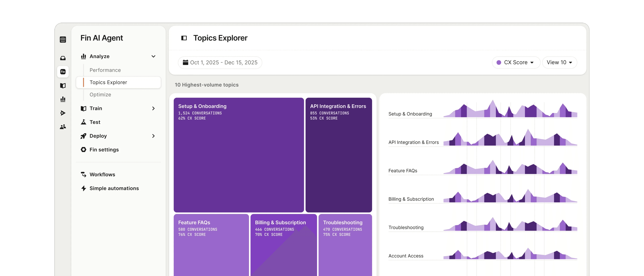Click '470 CONVERSATIONS' text
Image resolution: width=644 pixels, height=276 pixels.
pyautogui.click(x=342, y=229)
